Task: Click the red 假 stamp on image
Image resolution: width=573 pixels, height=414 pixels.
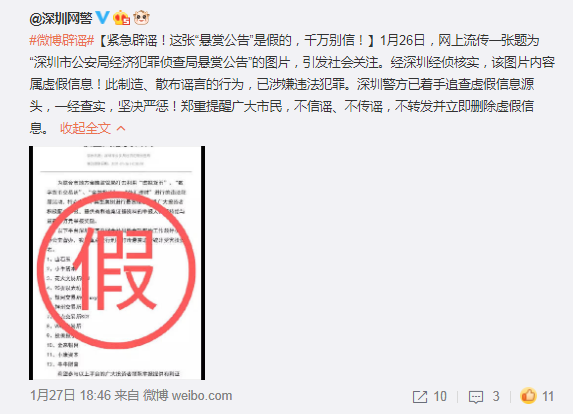Action: [x=116, y=270]
